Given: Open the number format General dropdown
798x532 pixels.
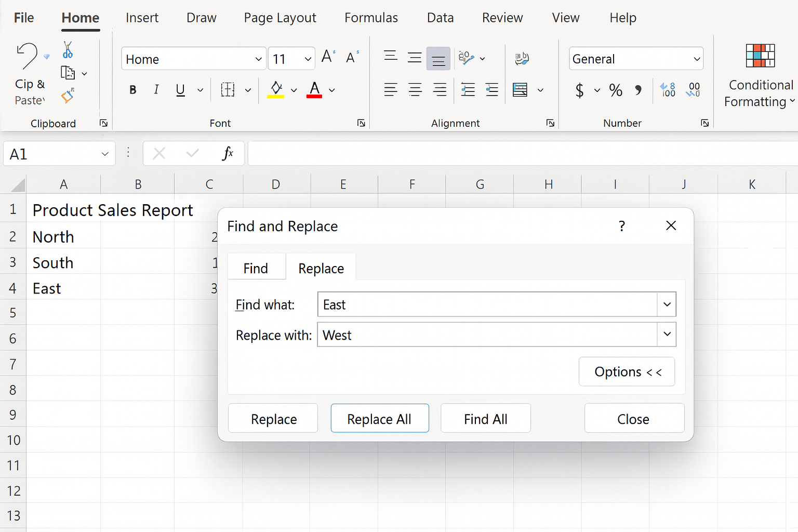Looking at the screenshot, I should coord(697,59).
